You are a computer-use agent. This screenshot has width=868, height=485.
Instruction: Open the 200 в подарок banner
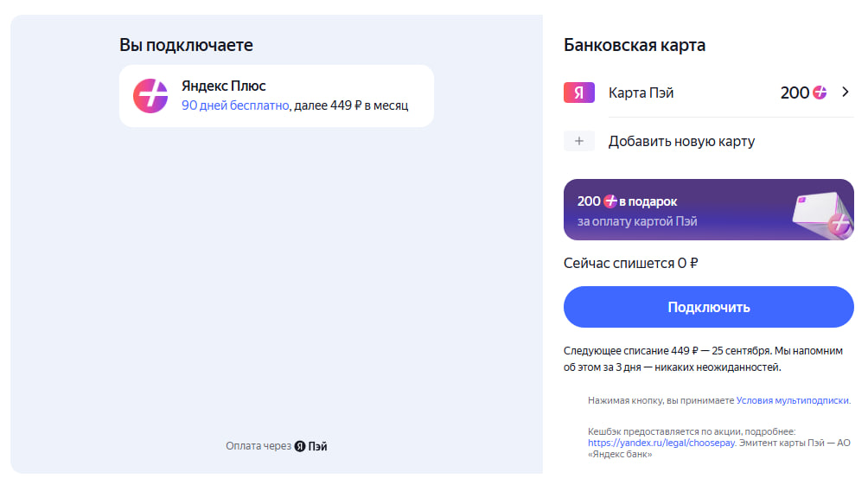pos(709,209)
